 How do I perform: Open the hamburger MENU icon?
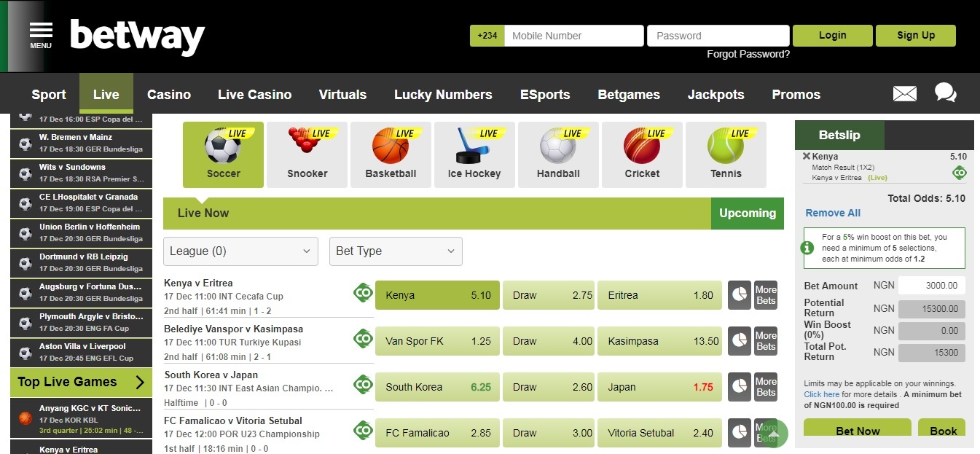(41, 34)
